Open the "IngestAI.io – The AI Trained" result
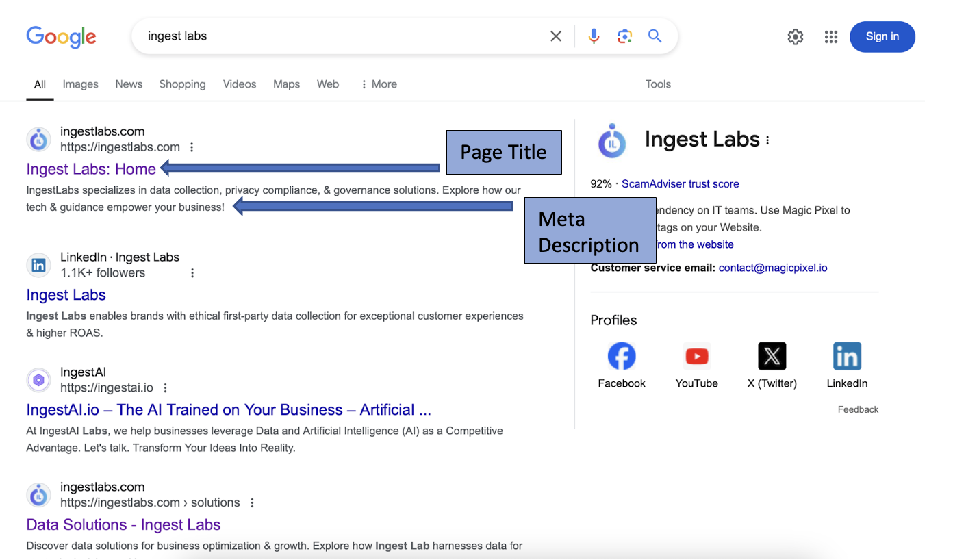The height and width of the screenshot is (560, 953). [229, 410]
